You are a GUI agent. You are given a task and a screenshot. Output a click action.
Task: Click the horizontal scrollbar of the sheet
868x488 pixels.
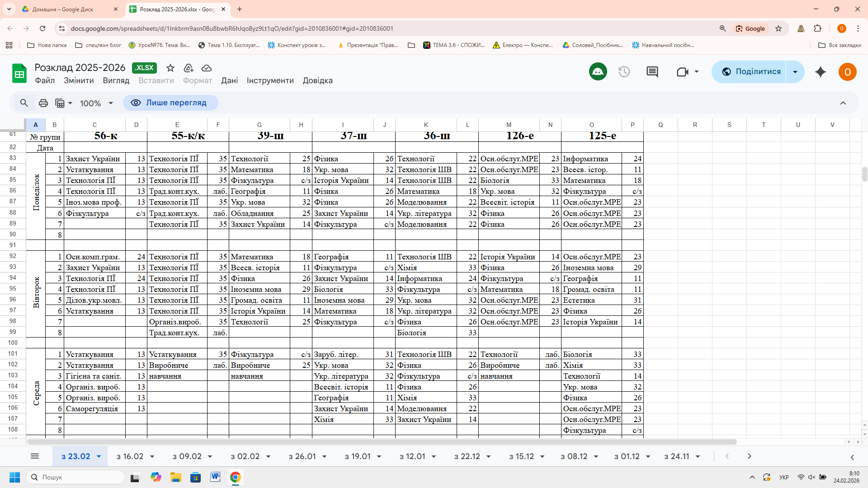(382, 442)
